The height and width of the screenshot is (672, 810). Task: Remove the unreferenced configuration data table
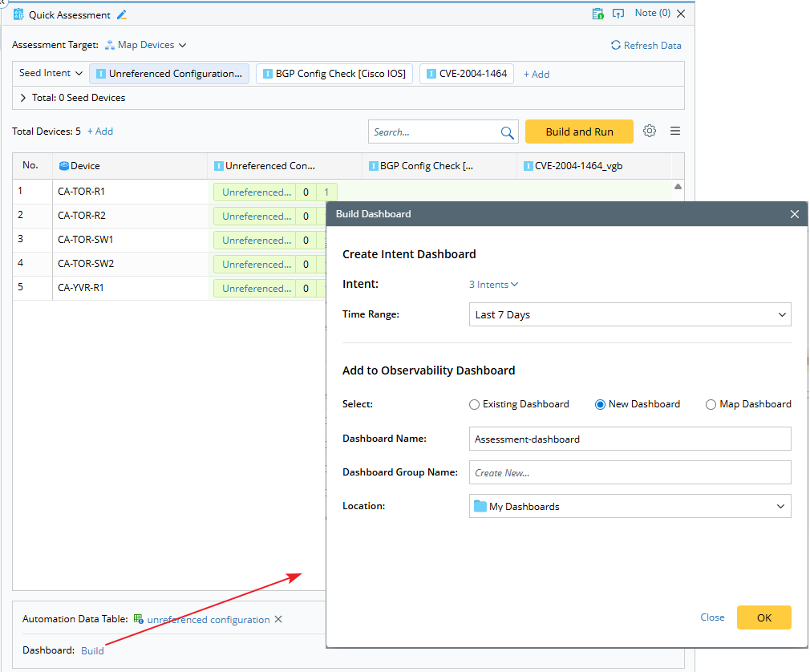pos(278,619)
